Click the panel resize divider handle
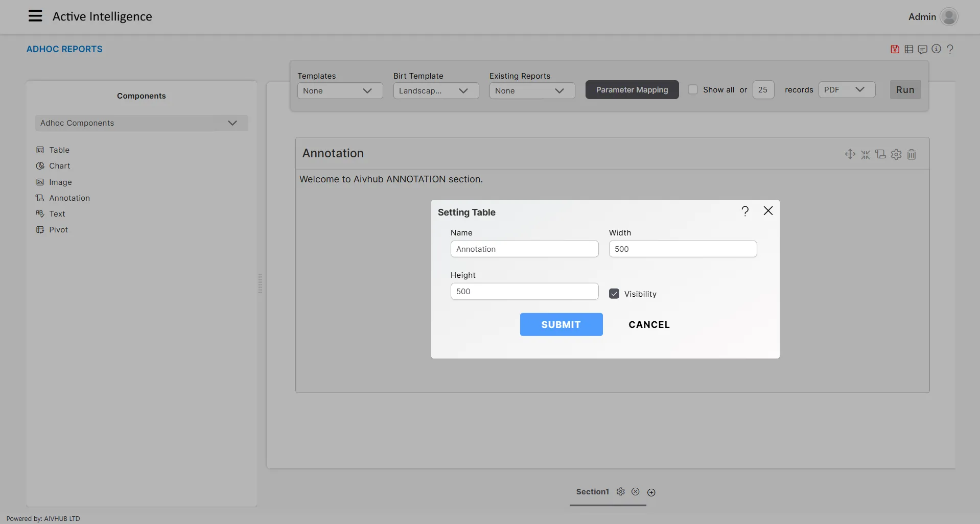The width and height of the screenshot is (980, 524). coord(260,283)
